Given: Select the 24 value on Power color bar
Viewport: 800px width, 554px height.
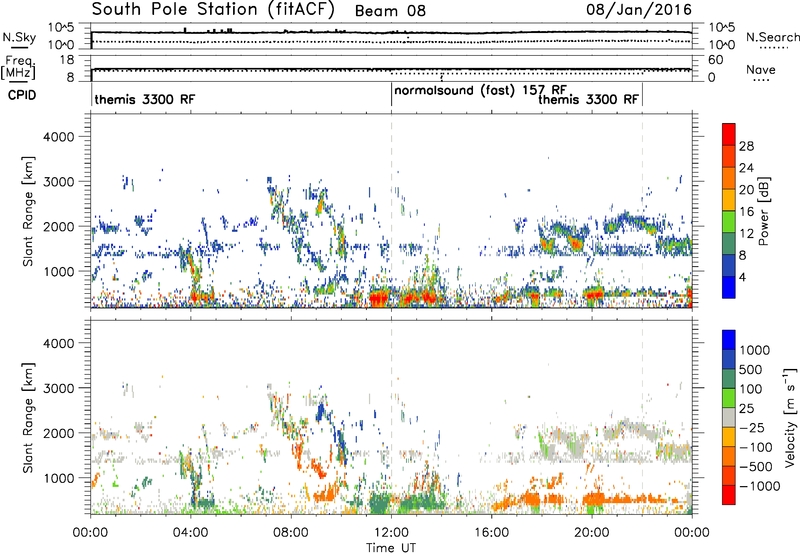Looking at the screenshot, I should 746,168.
